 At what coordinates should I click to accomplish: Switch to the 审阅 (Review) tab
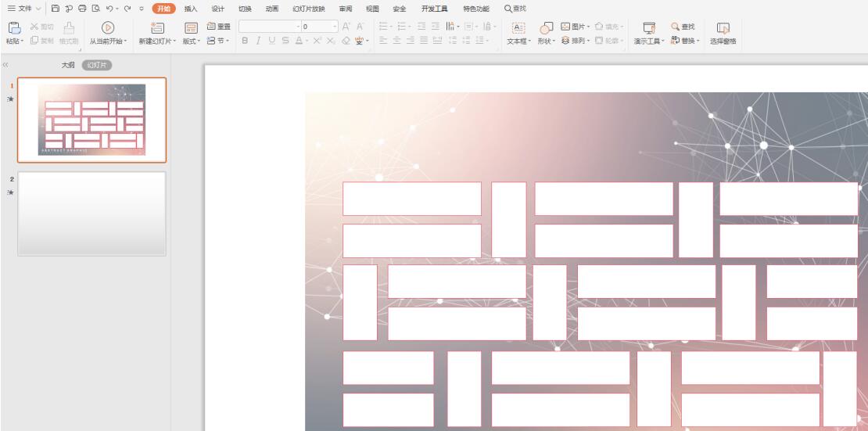point(346,9)
